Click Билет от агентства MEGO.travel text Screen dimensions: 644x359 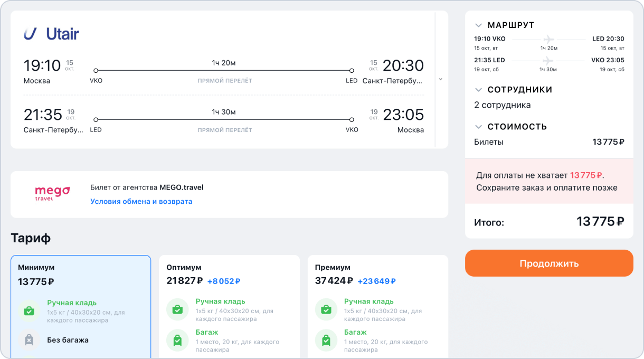(x=147, y=187)
